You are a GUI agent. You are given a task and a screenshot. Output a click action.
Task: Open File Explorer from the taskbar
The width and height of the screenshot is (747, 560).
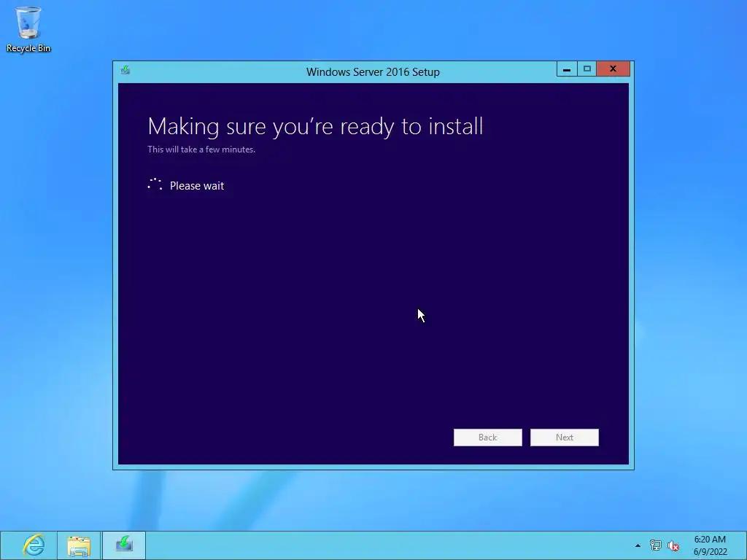coord(79,545)
